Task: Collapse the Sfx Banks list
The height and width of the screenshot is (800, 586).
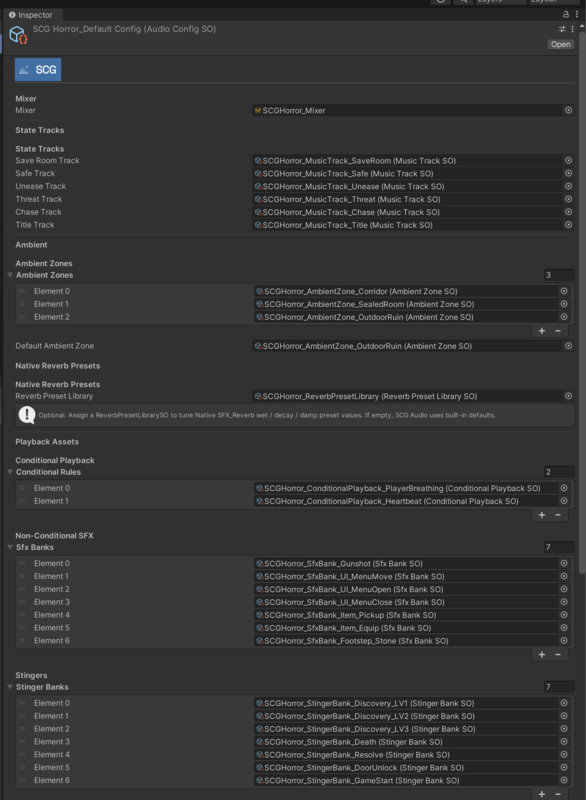Action: [x=10, y=547]
